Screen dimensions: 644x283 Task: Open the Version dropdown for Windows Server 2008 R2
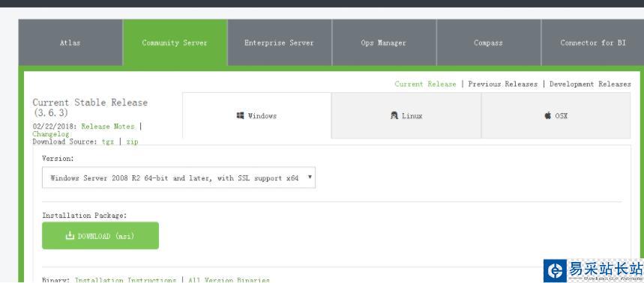178,177
